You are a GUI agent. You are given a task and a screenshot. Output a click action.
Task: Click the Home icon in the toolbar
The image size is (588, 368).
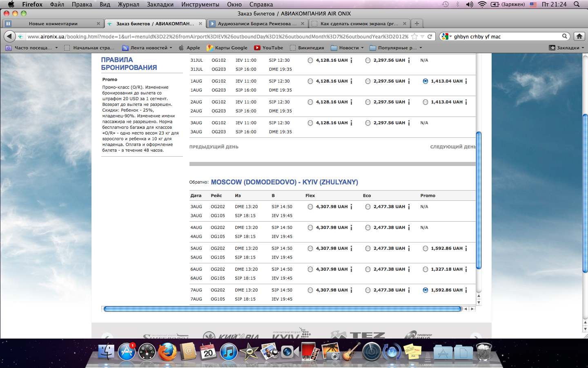click(579, 36)
